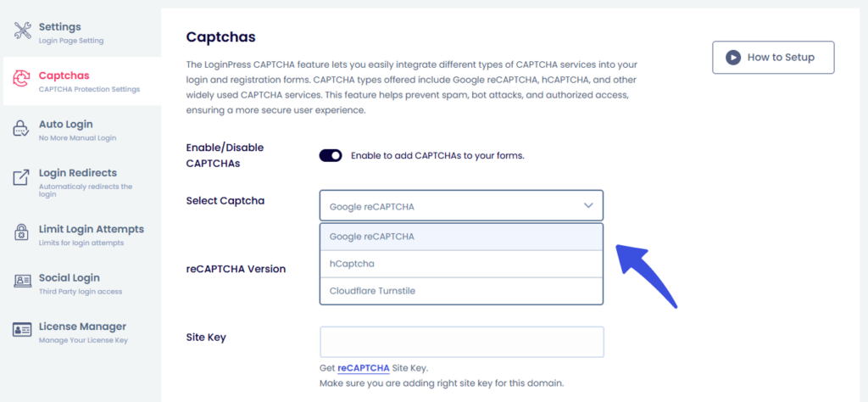Open the Auto Login settings tab
868x402 pixels.
(x=66, y=125)
